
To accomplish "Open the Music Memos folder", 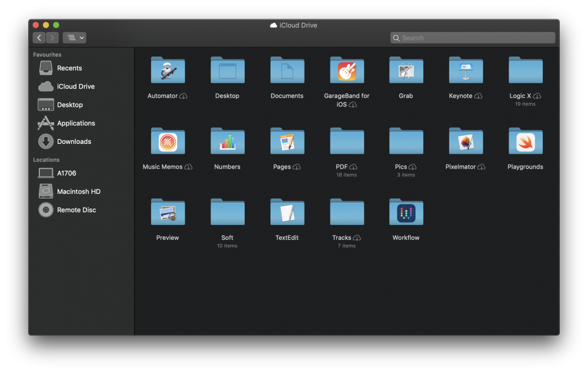I will click(168, 141).
